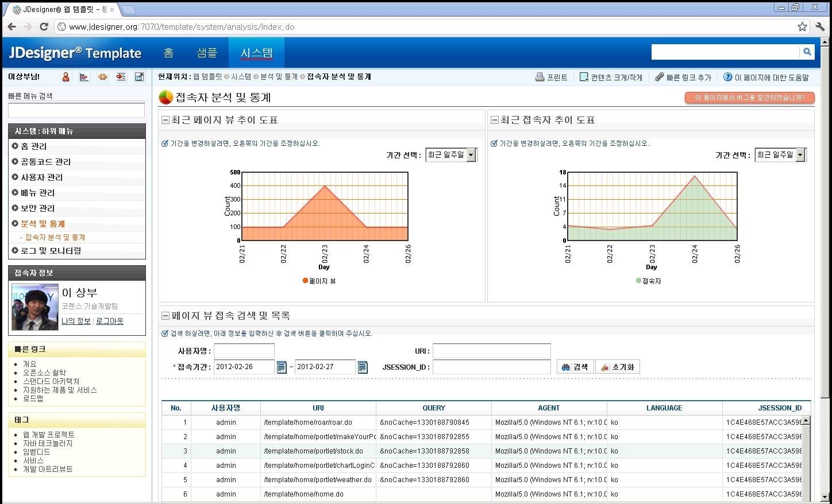The width and height of the screenshot is (832, 504).
Task: Collapse the 최근 페이지 뷰 추이 도표 panel
Action: (165, 120)
